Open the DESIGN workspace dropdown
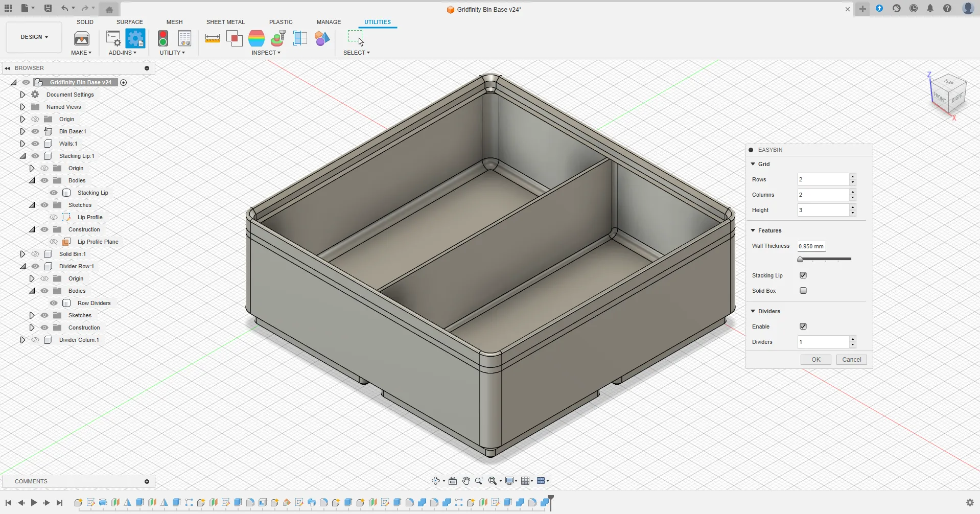The height and width of the screenshot is (514, 980). pyautogui.click(x=33, y=37)
